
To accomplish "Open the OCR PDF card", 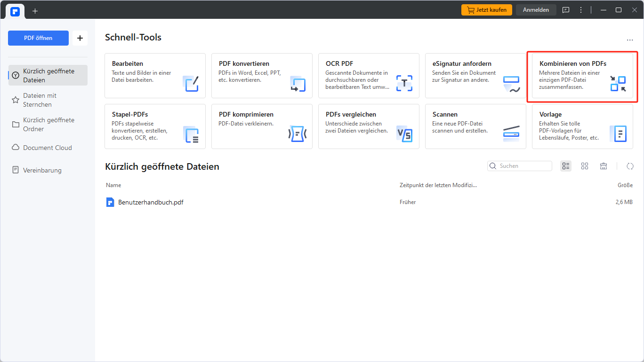I will pyautogui.click(x=369, y=76).
